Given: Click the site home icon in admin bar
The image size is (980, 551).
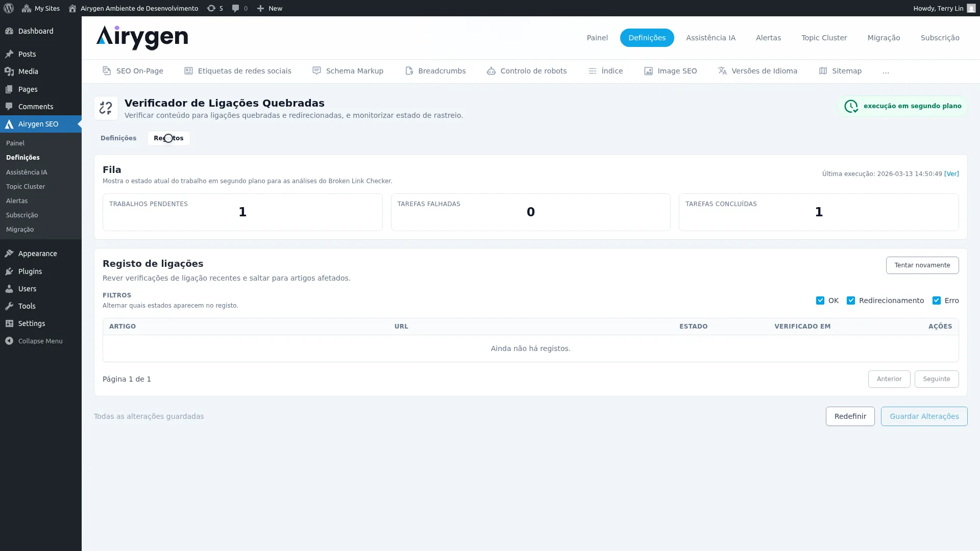Looking at the screenshot, I should tap(72, 8).
